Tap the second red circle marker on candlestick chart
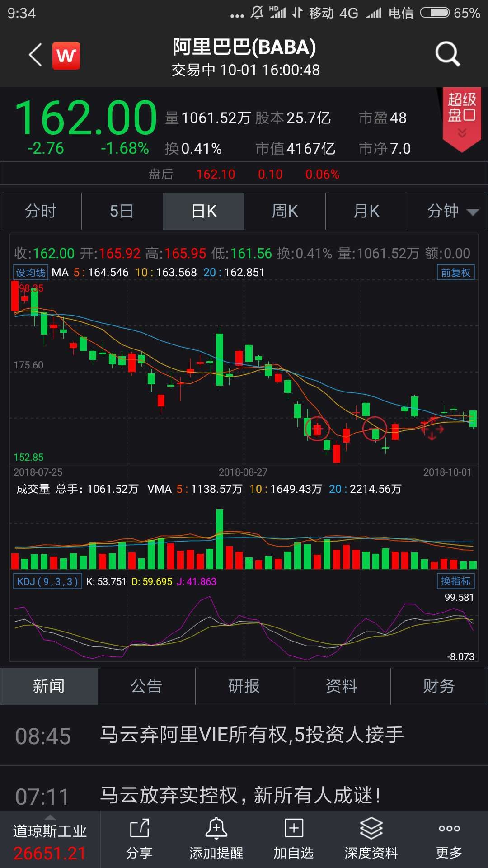The width and height of the screenshot is (488, 868). [375, 429]
